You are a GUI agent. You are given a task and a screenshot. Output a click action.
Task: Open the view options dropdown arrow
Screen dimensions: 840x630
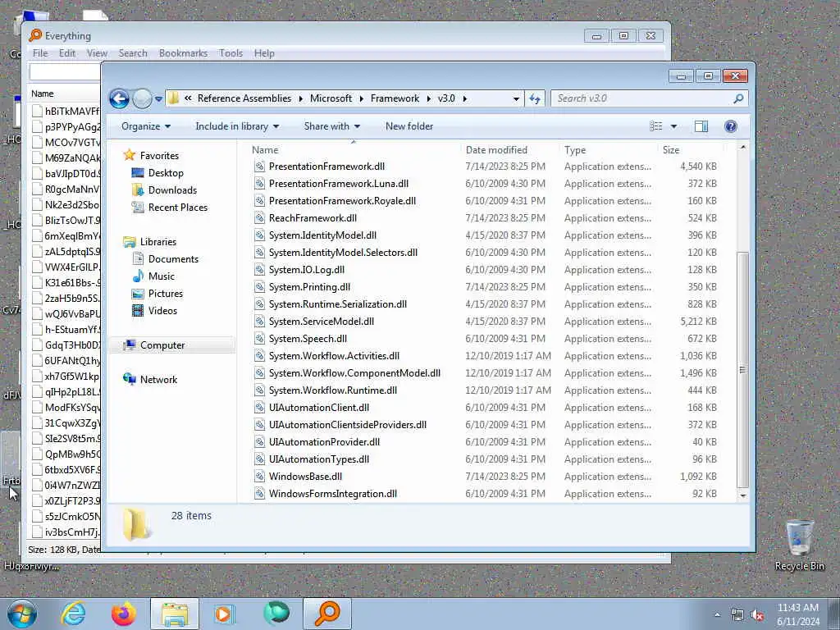pos(674,126)
